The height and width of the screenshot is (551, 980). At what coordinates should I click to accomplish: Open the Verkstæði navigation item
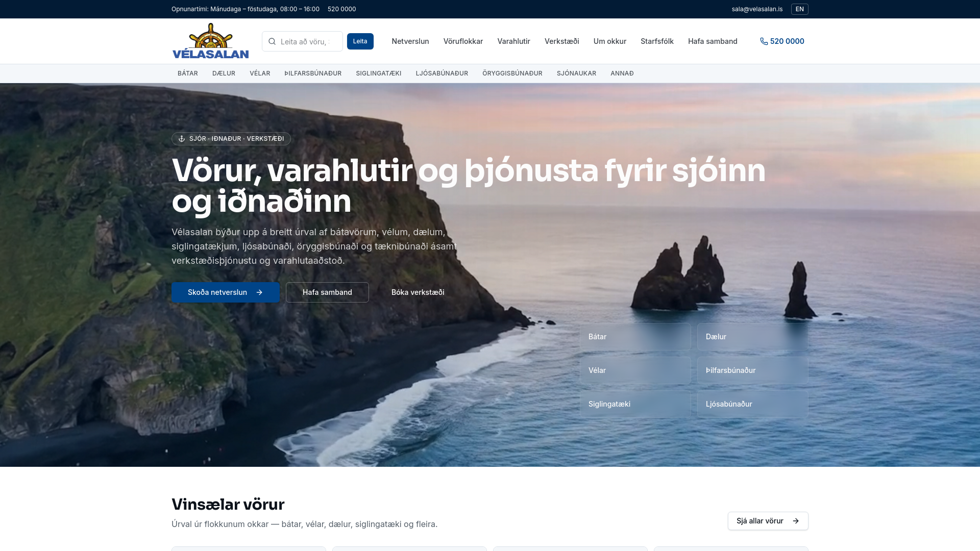561,41
